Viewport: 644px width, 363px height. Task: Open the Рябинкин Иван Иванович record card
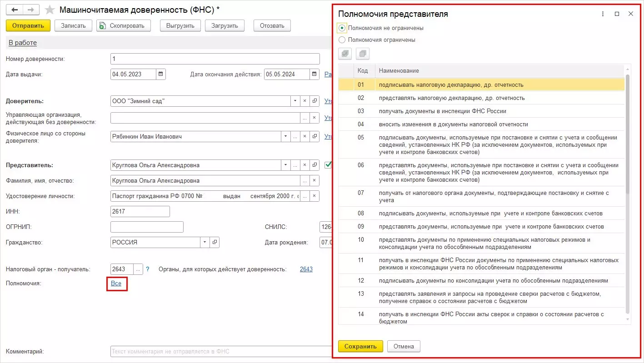click(315, 136)
